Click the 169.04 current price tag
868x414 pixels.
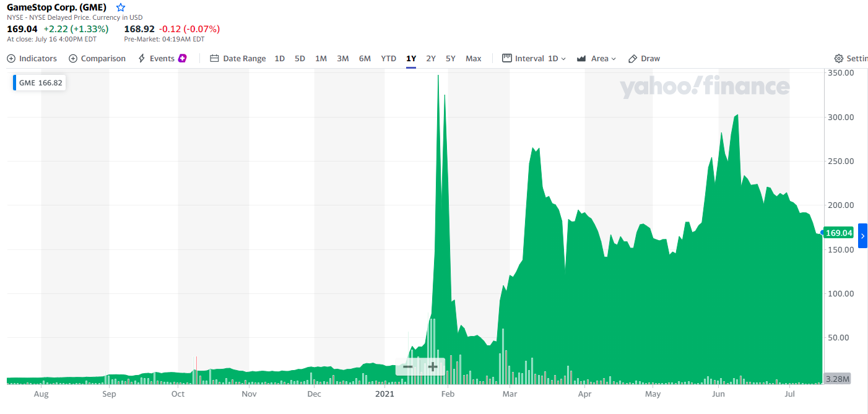tap(839, 233)
